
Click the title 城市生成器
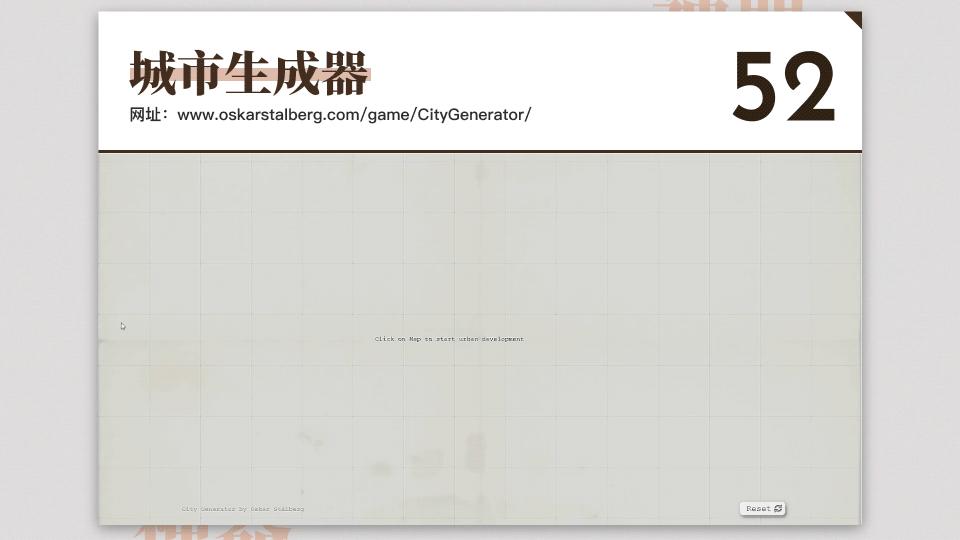(x=249, y=73)
